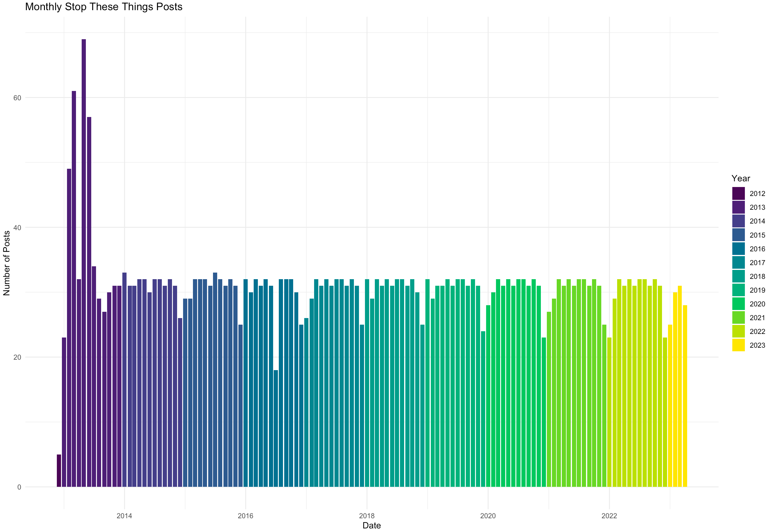
Task: Click the 2017 legend color swatch
Action: [738, 263]
